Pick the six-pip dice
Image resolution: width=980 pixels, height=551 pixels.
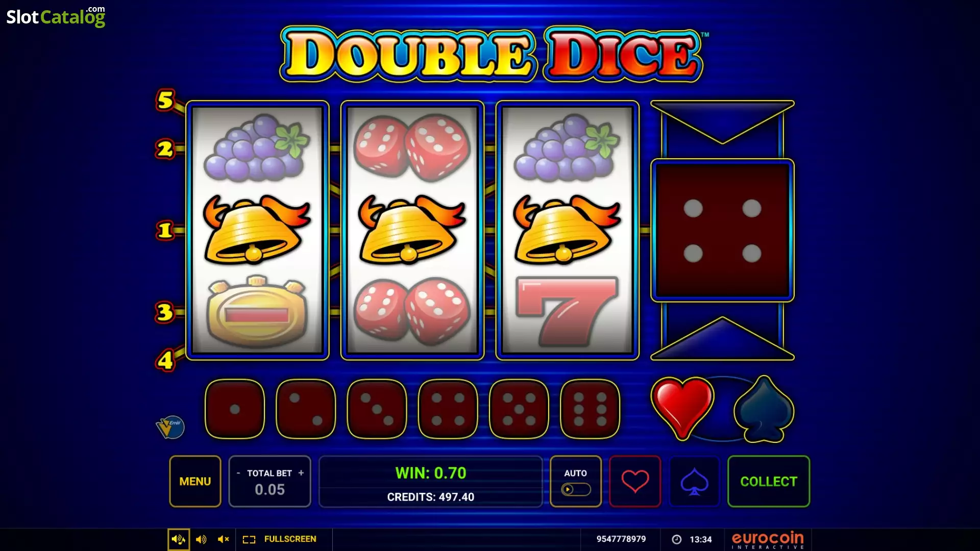tap(590, 409)
